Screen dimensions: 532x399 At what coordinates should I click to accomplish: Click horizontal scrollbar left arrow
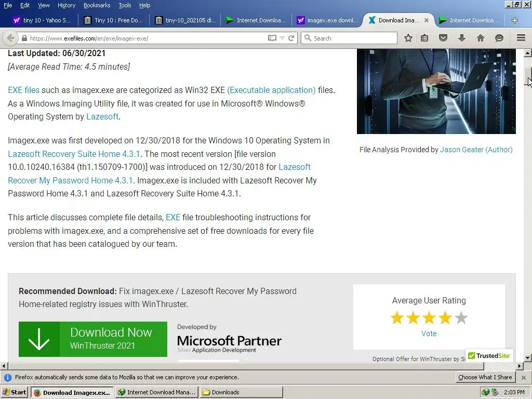[x=4, y=366]
